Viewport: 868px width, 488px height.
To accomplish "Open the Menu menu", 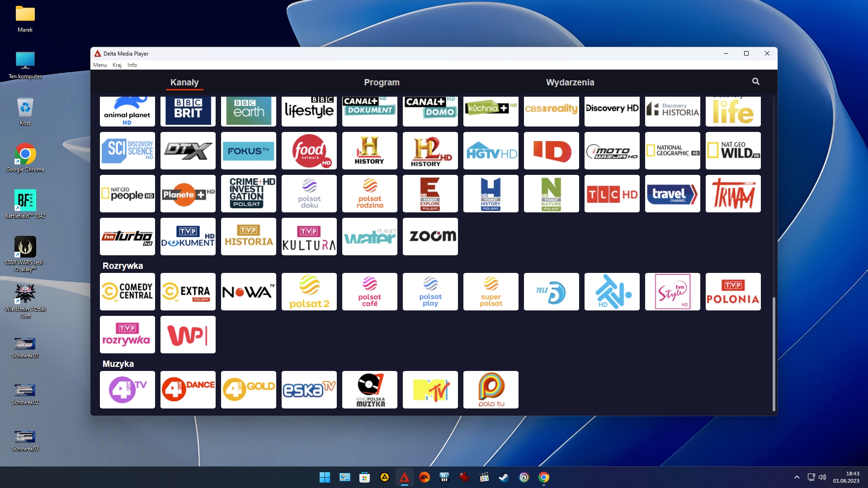I will 100,65.
